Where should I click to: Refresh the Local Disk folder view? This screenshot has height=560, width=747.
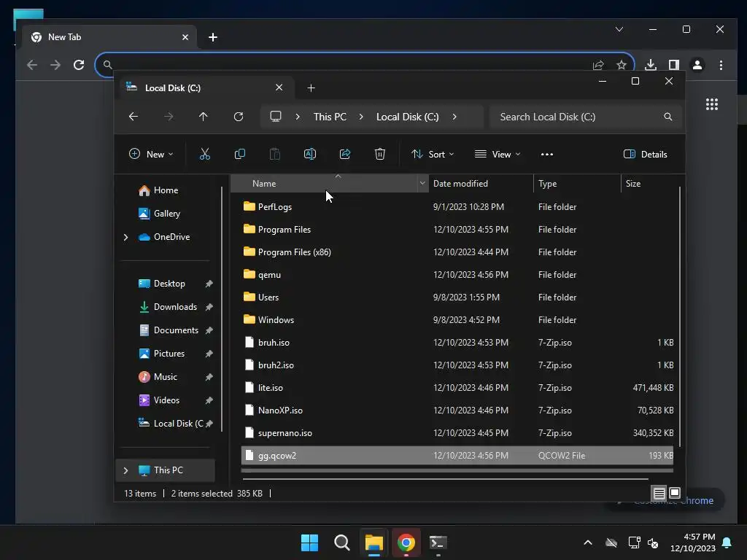239,117
